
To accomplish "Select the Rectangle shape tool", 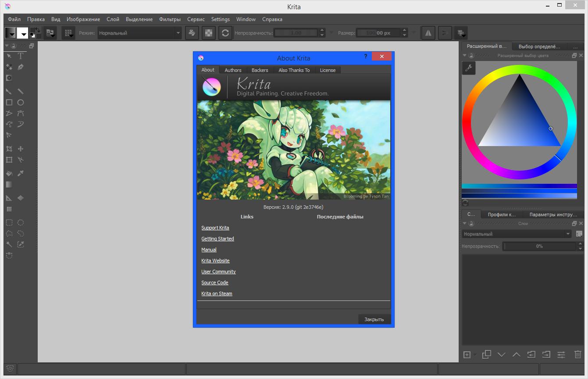I will [x=9, y=102].
